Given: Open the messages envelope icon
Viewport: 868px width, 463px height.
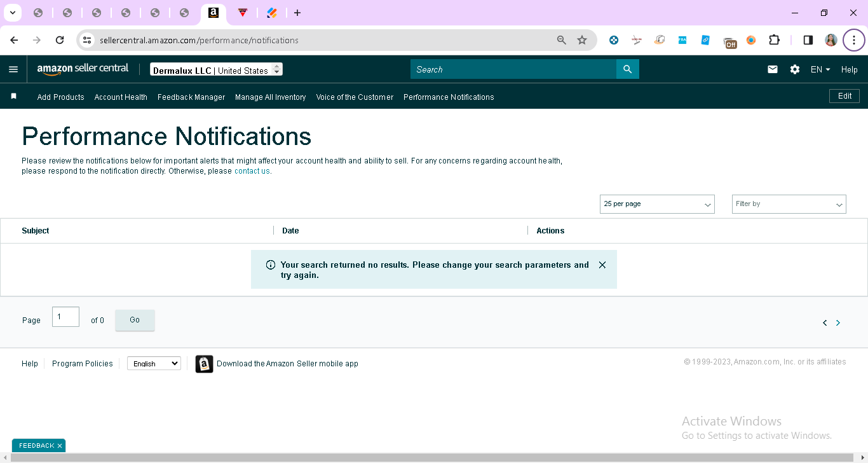Looking at the screenshot, I should pos(773,69).
